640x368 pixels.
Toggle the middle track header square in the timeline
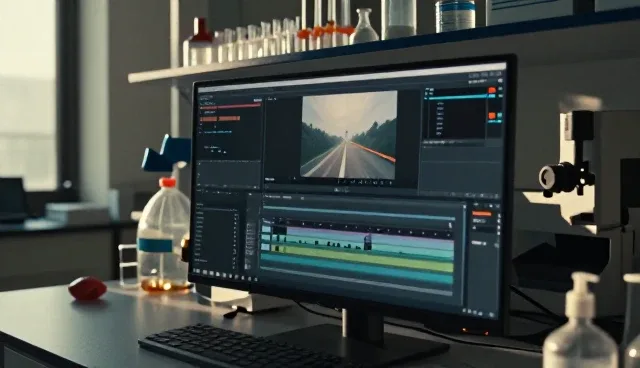point(266,238)
